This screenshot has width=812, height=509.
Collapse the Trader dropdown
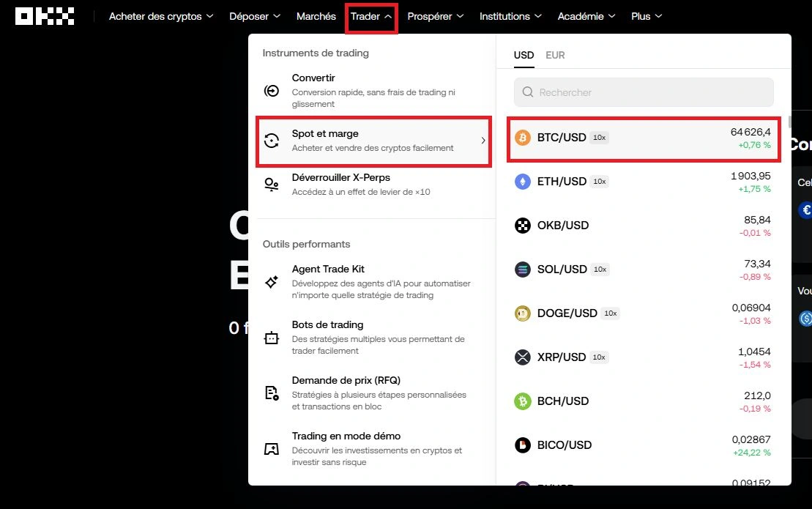(x=371, y=17)
